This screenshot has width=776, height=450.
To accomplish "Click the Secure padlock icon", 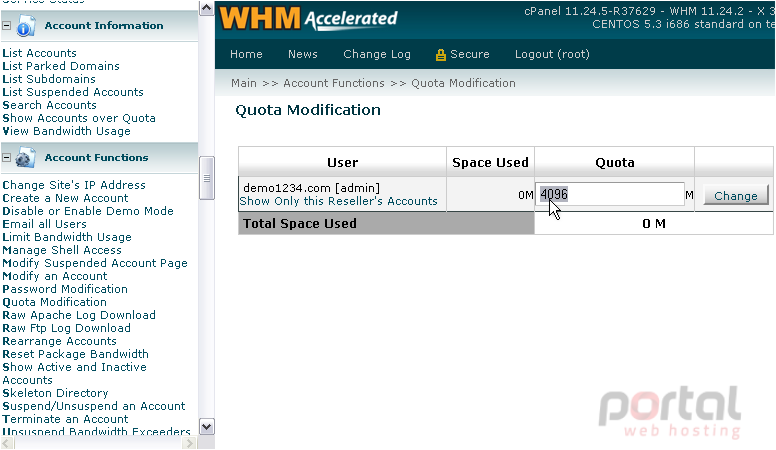I will click(x=440, y=55).
